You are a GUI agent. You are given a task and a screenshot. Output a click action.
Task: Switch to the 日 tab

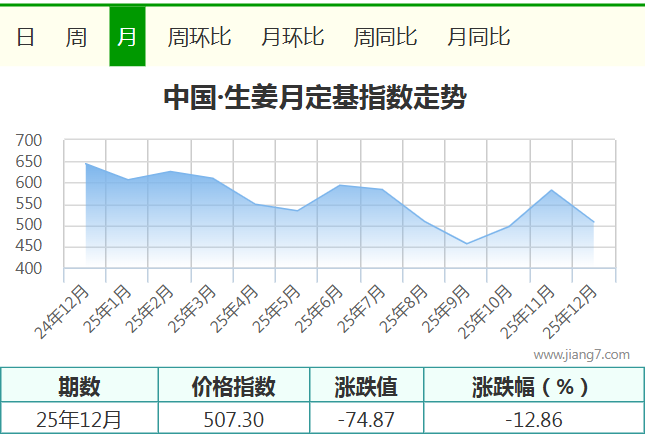pyautogui.click(x=26, y=37)
